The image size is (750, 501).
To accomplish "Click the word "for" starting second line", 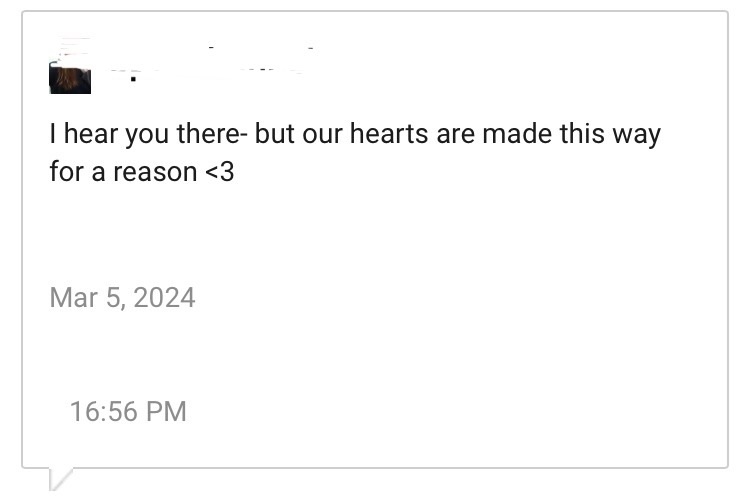I will [64, 172].
